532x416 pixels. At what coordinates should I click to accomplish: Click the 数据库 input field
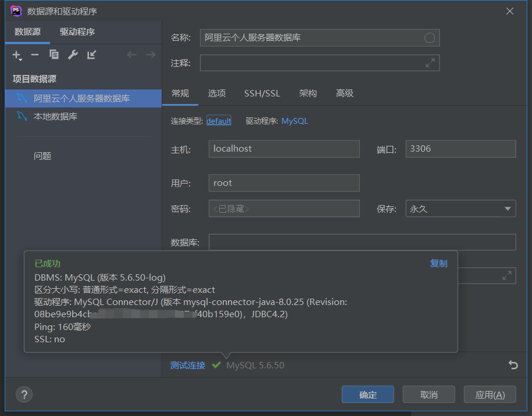pyautogui.click(x=362, y=242)
